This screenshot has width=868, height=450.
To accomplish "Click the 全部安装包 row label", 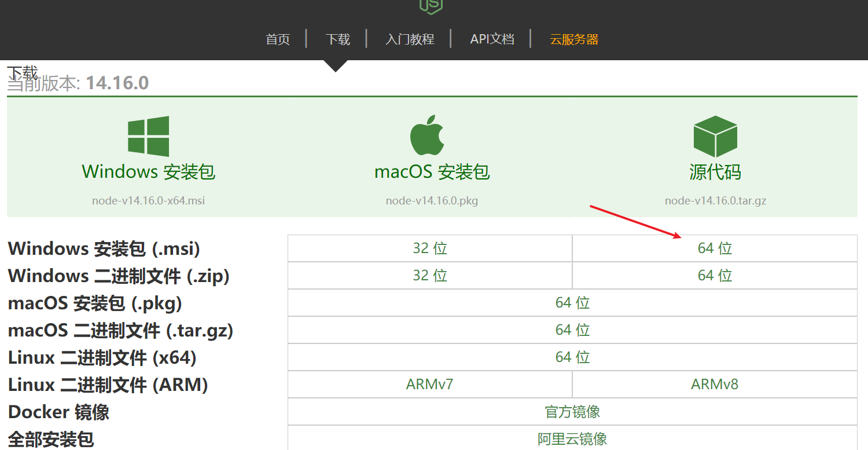I will pyautogui.click(x=51, y=440).
